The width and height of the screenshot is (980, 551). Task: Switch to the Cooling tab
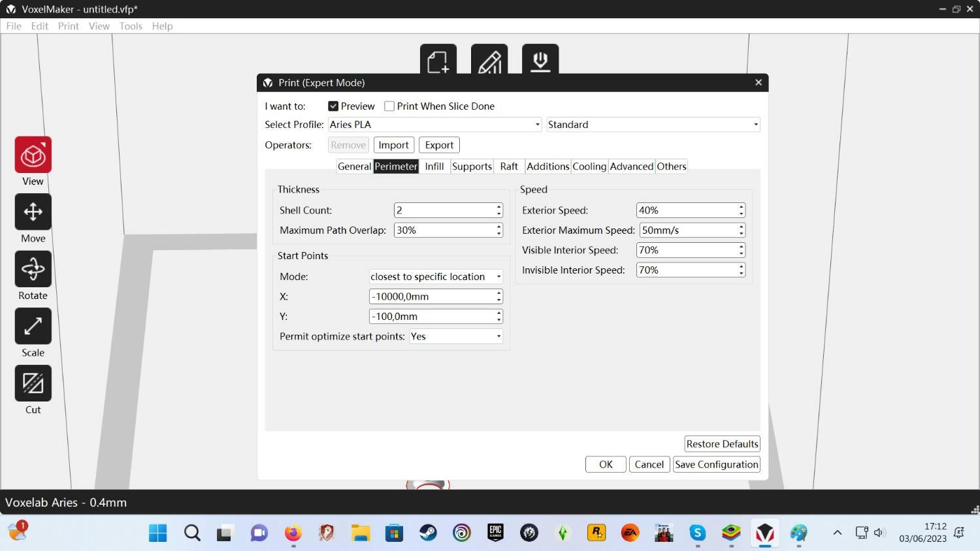[589, 166]
